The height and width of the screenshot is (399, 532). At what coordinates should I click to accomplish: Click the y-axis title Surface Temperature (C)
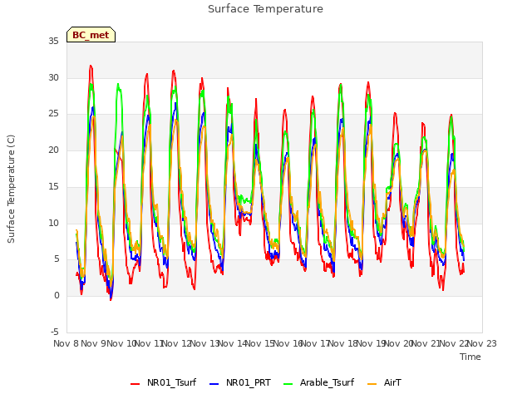point(11,189)
